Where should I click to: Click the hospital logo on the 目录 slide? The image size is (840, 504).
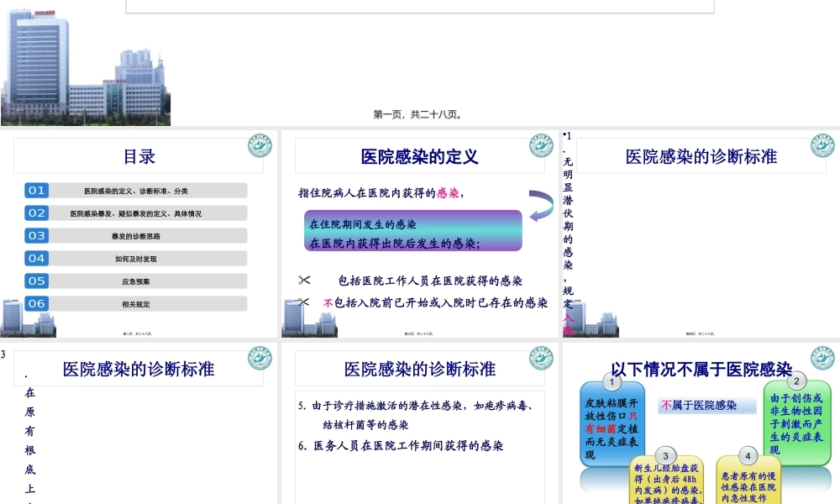point(259,146)
